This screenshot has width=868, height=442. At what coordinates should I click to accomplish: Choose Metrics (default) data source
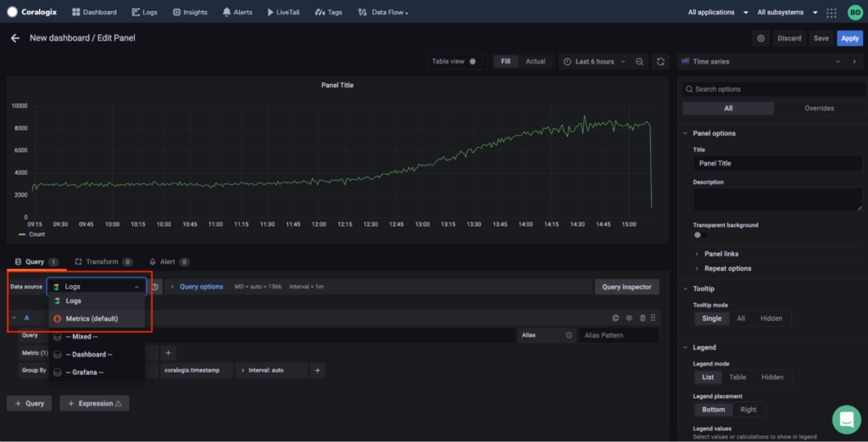[97, 318]
